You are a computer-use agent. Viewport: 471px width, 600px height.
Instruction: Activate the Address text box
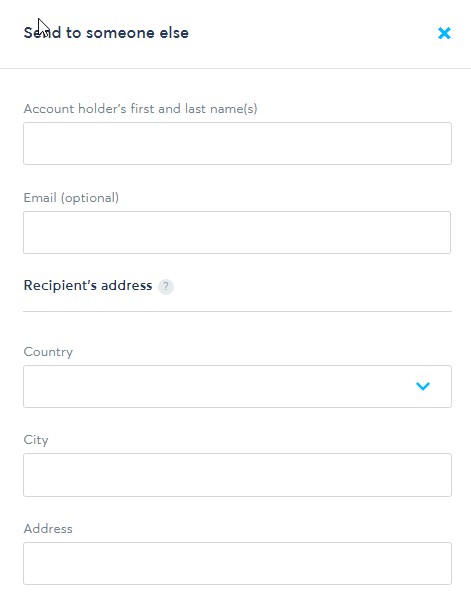(x=237, y=563)
